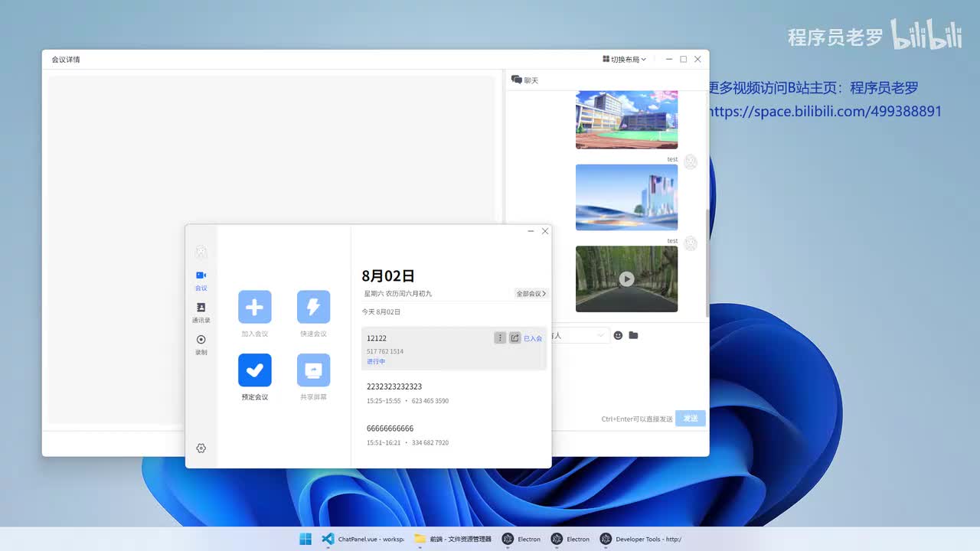Click the 星期六 lunar date subtitle
The height and width of the screenshot is (551, 980).
tap(398, 293)
